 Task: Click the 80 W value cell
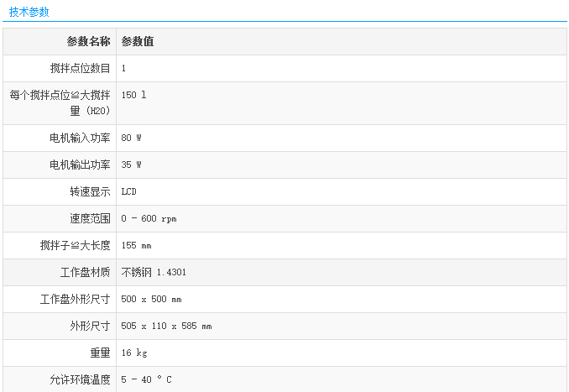[x=131, y=138]
